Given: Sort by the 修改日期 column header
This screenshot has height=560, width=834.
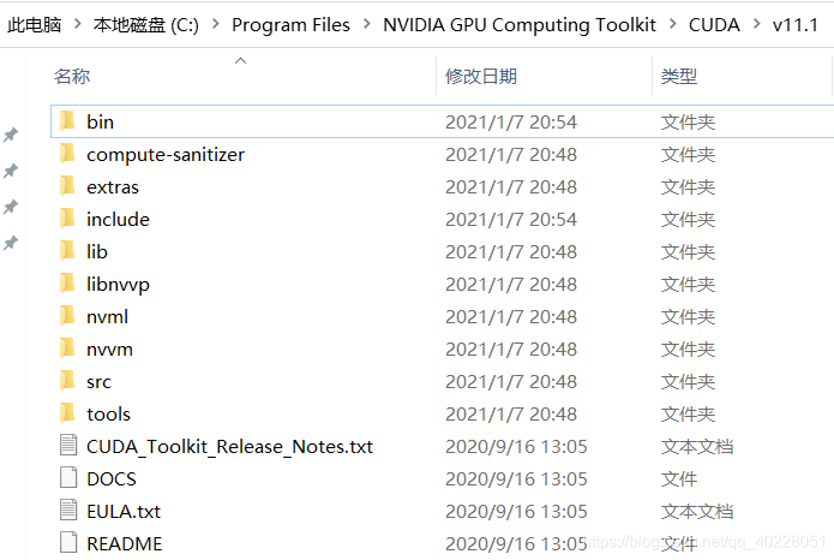Looking at the screenshot, I should [x=481, y=76].
